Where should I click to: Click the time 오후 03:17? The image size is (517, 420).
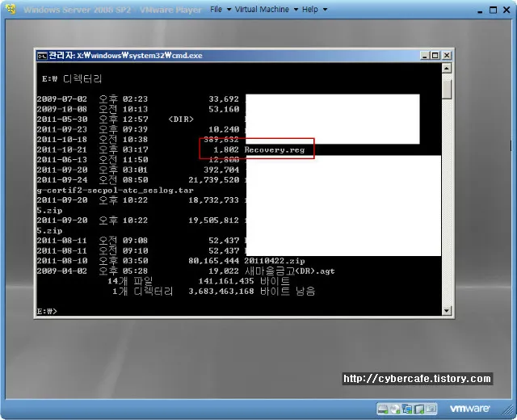[x=124, y=149]
